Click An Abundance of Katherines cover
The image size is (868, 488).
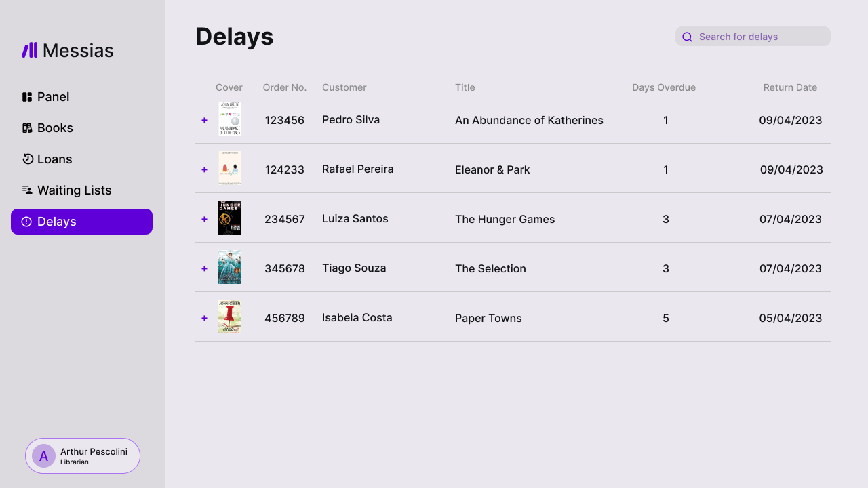pyautogui.click(x=230, y=119)
